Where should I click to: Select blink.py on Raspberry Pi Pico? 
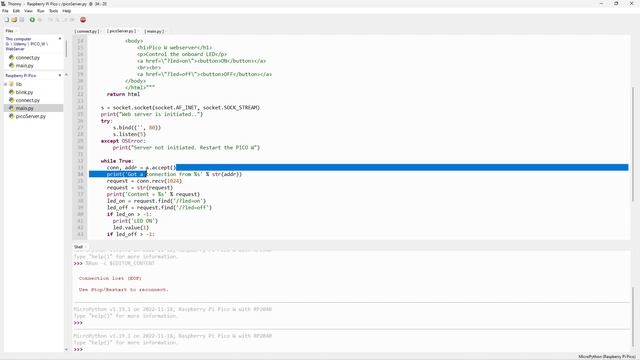pos(24,92)
